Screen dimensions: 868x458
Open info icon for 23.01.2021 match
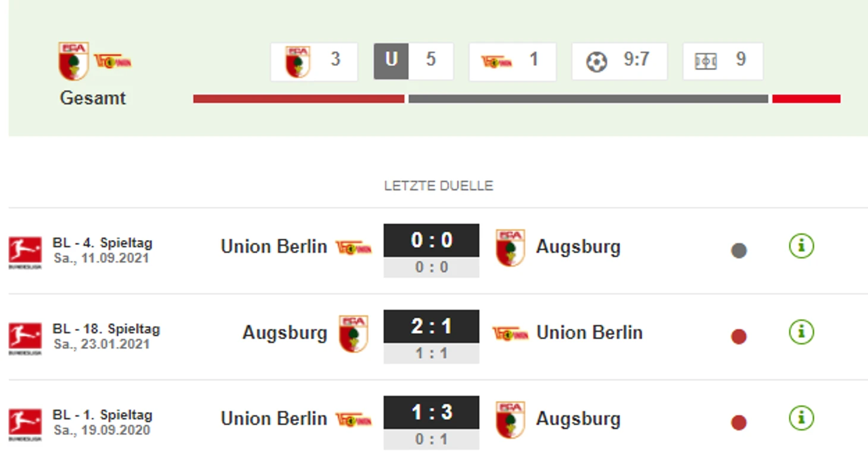801,332
